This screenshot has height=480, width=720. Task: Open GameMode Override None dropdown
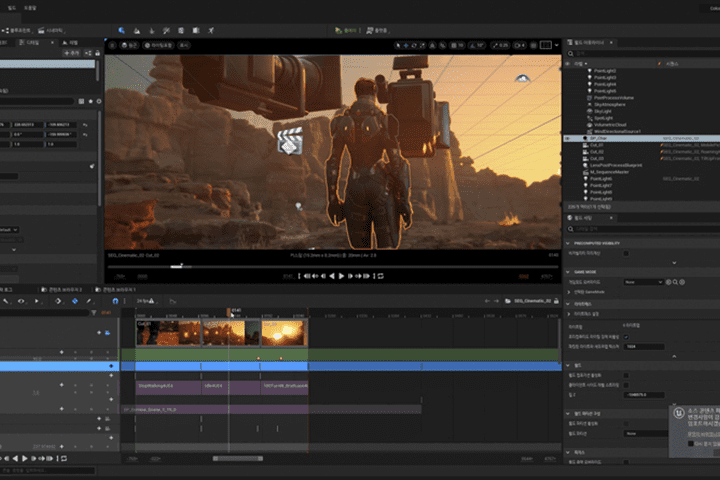(x=643, y=282)
